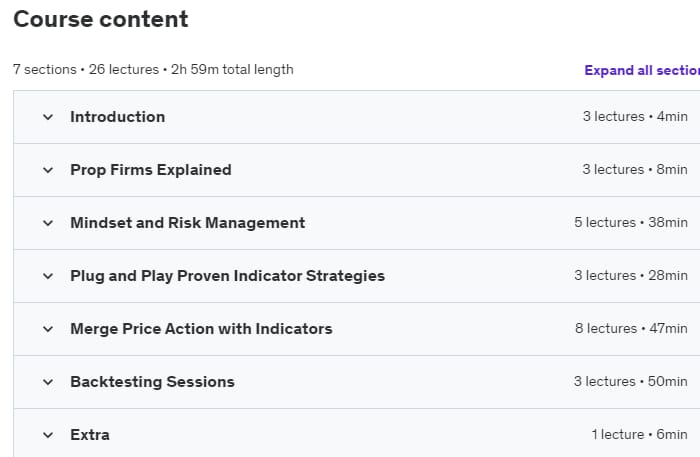
Task: Expand Backtesting Sessions chevron arrow
Action: [x=48, y=382]
